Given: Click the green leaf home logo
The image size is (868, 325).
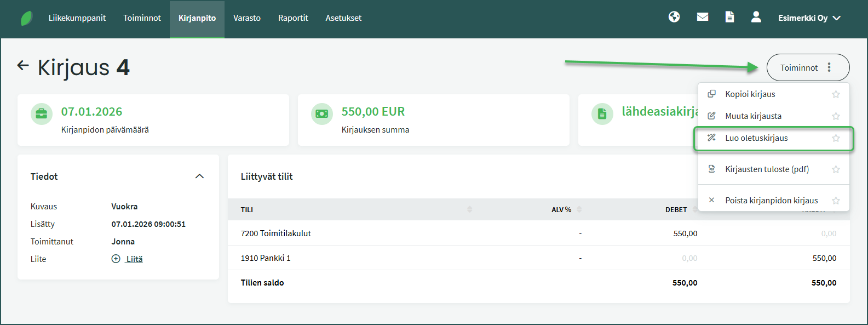Looking at the screenshot, I should coord(26,18).
